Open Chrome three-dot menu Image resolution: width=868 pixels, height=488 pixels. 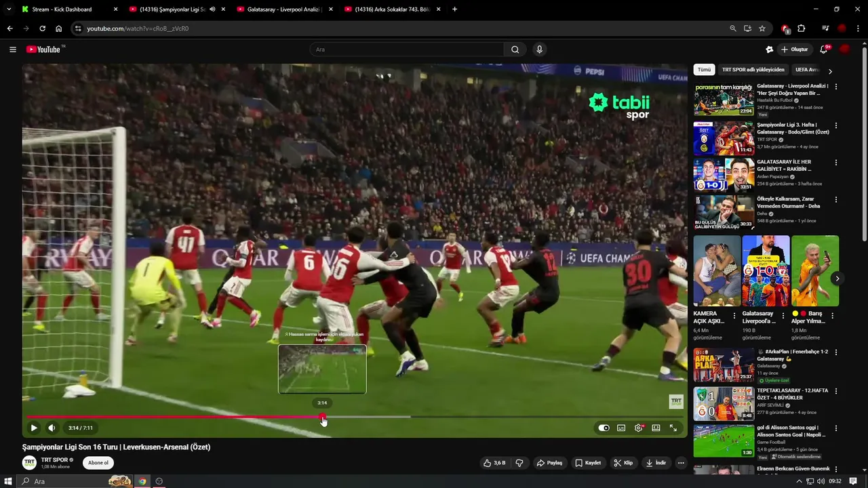pos(858,28)
